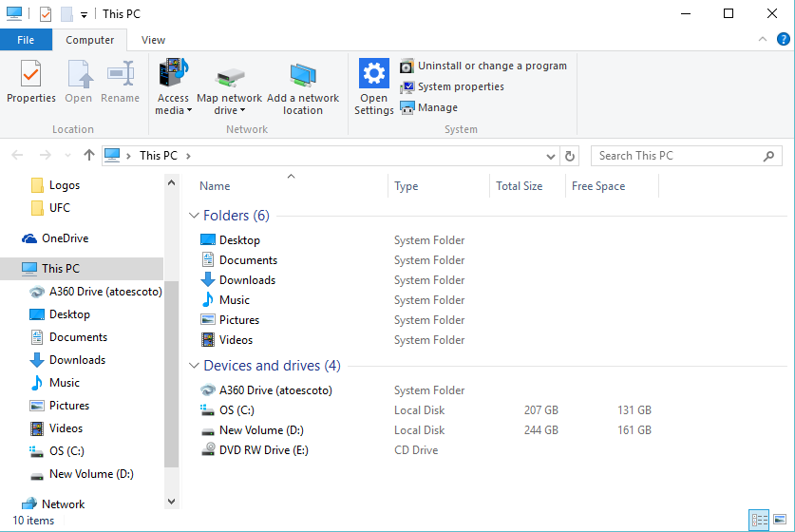This screenshot has height=532, width=795.
Task: Select A360 Drive in navigation pane
Action: [x=96, y=292]
